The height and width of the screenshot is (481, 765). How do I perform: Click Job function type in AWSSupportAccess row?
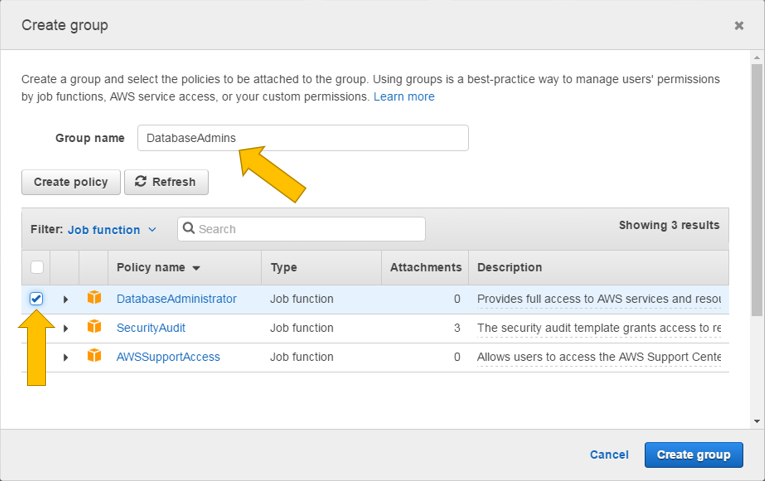[x=302, y=357]
